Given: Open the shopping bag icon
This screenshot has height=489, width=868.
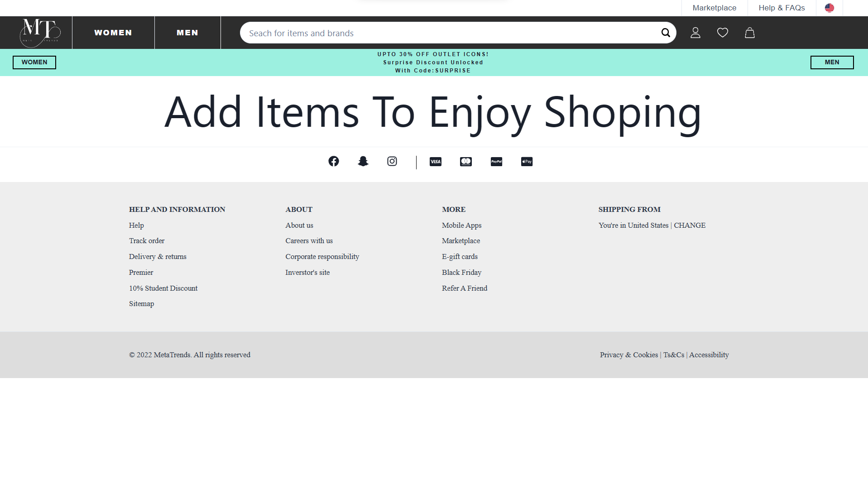Looking at the screenshot, I should [x=749, y=33].
